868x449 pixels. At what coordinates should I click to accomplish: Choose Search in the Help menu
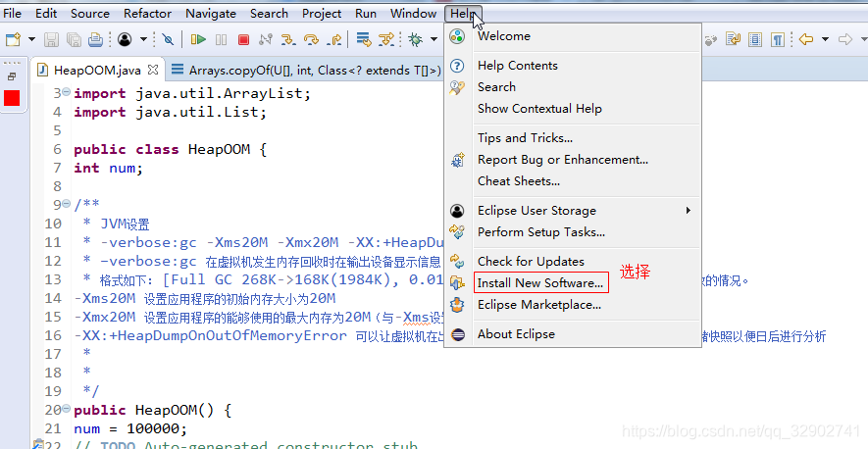coord(573,87)
